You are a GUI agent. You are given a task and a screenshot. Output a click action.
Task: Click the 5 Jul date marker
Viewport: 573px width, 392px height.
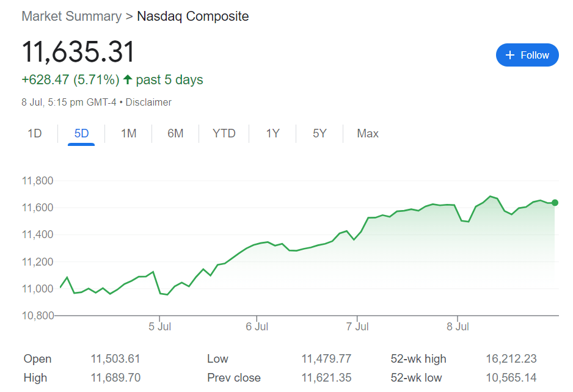coord(159,327)
